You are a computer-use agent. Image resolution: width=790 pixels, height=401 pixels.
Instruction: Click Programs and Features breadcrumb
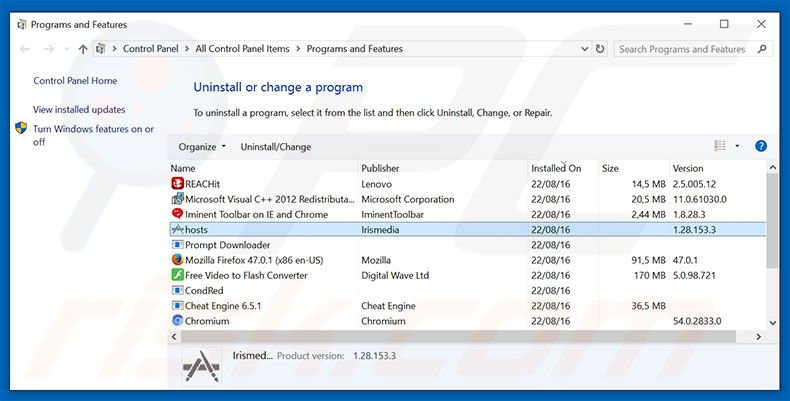click(x=355, y=49)
